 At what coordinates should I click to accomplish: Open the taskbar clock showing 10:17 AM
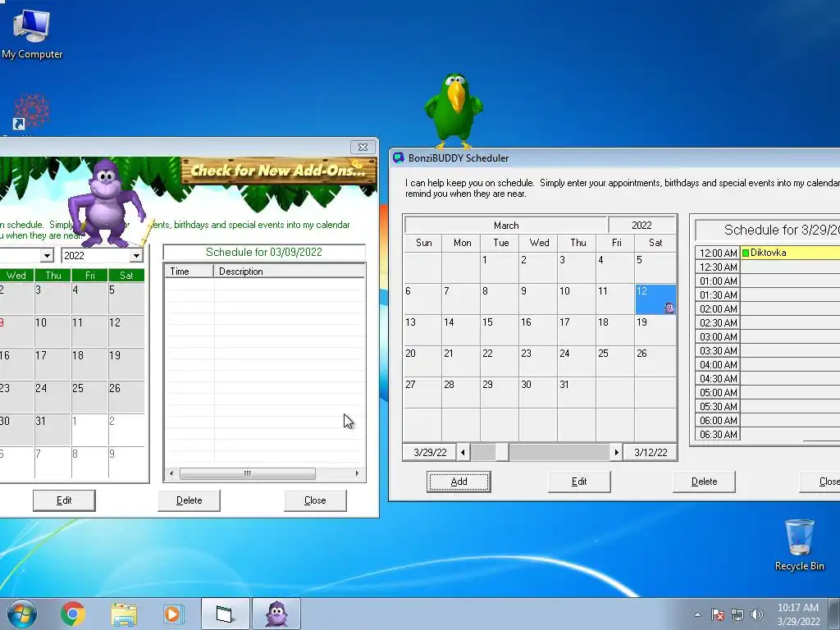(x=798, y=614)
